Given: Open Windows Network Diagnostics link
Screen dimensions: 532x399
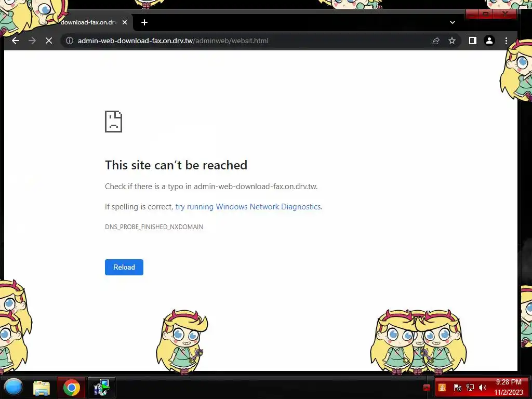Looking at the screenshot, I should point(248,207).
